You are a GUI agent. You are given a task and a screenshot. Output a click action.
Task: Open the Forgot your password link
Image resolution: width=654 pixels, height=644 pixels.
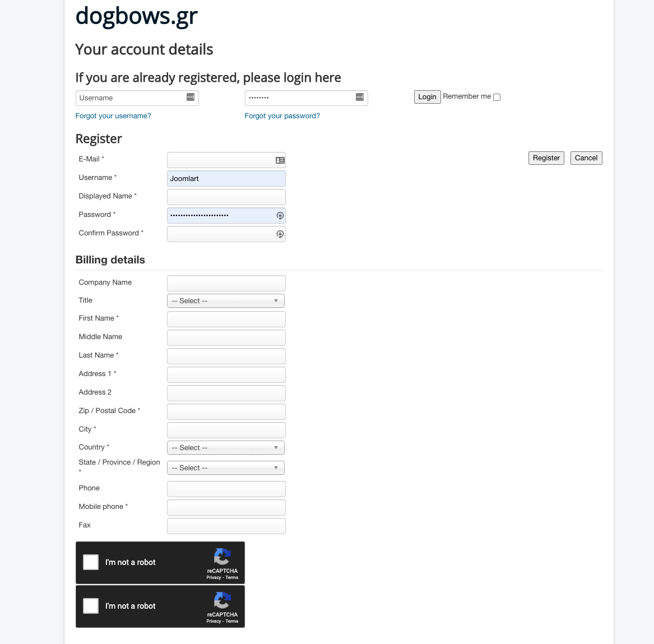click(282, 116)
